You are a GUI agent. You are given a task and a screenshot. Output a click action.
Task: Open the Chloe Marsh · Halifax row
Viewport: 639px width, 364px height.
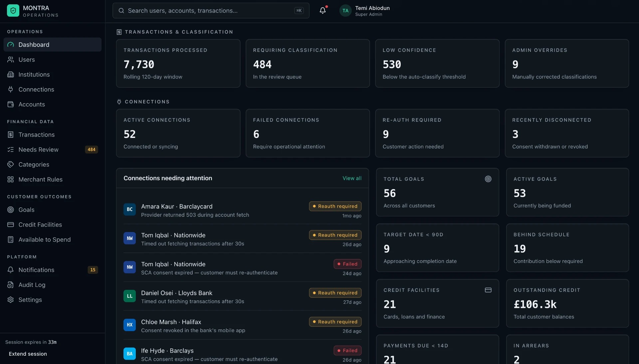click(242, 325)
